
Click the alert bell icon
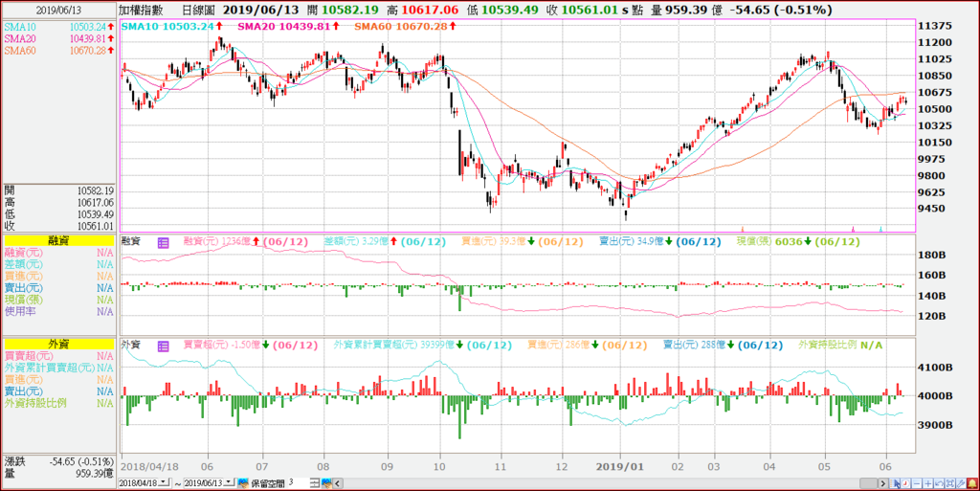click(972, 483)
